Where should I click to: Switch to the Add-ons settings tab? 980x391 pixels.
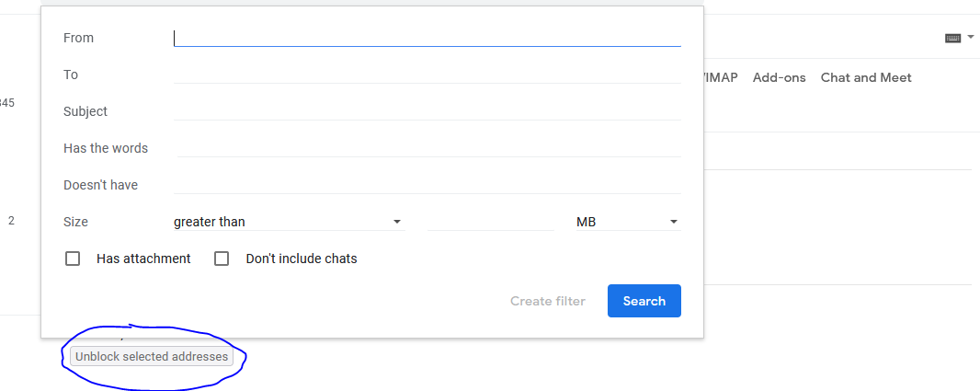tap(779, 78)
